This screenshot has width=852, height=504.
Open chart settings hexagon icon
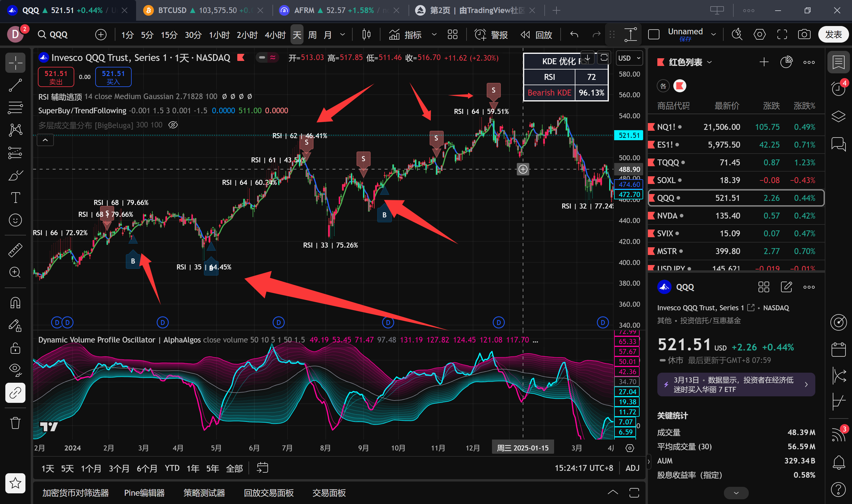point(760,35)
